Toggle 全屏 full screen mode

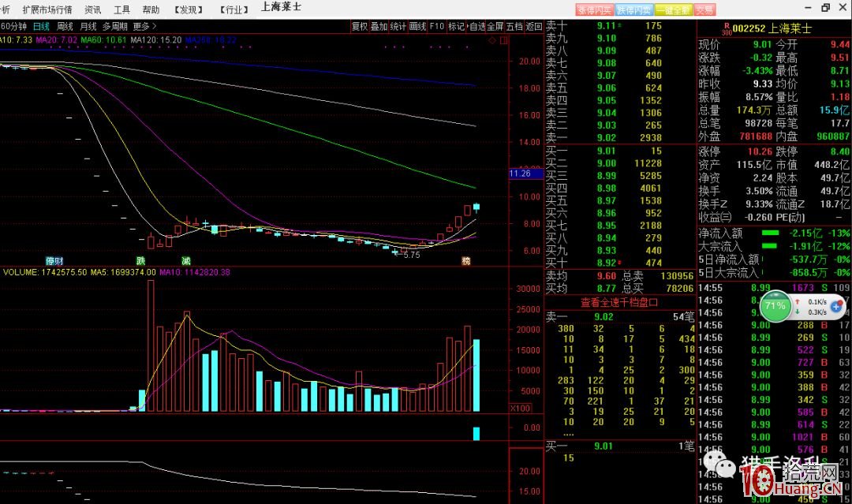495,26
